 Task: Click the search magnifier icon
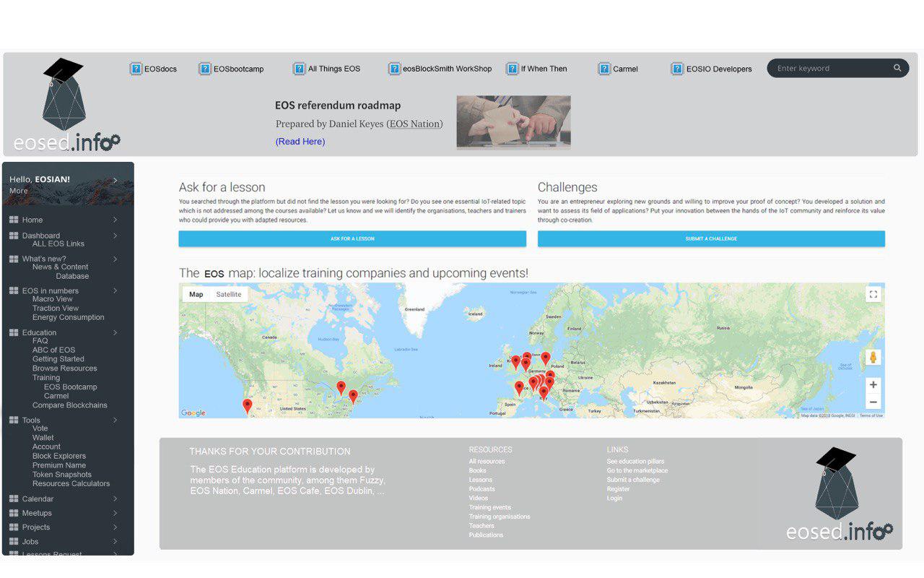tap(897, 68)
